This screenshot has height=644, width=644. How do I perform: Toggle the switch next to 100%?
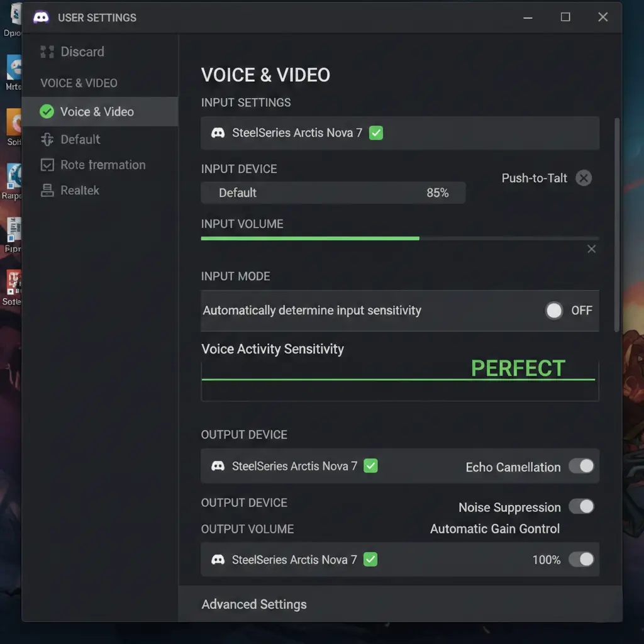(581, 559)
